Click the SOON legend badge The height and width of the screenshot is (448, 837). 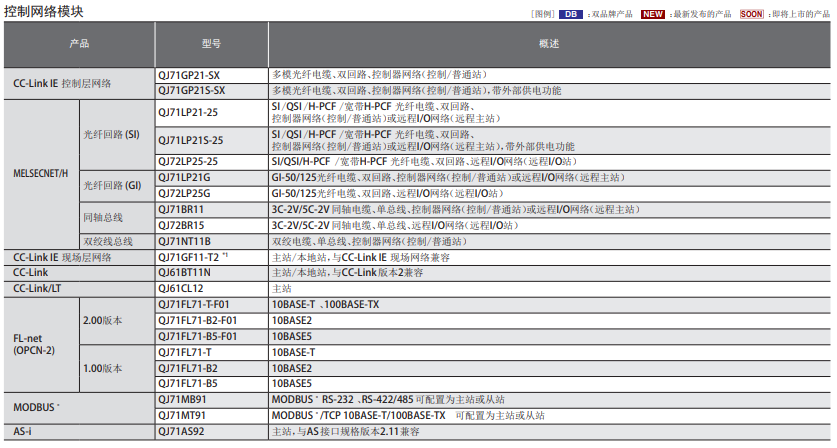[752, 14]
